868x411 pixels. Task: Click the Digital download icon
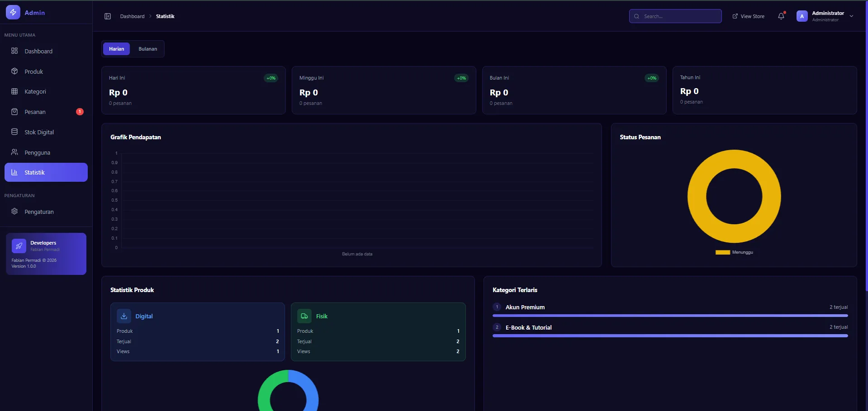tap(124, 316)
